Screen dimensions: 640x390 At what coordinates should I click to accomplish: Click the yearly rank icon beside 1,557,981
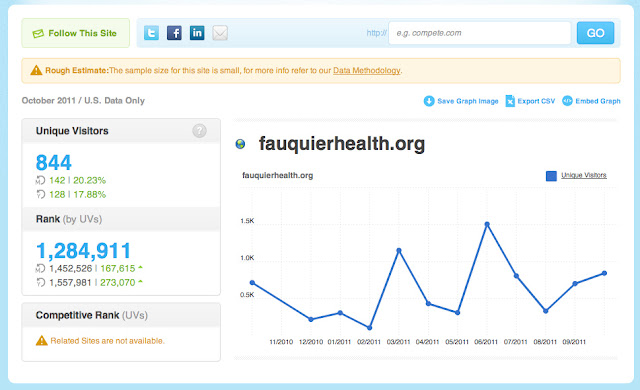pyautogui.click(x=40, y=282)
